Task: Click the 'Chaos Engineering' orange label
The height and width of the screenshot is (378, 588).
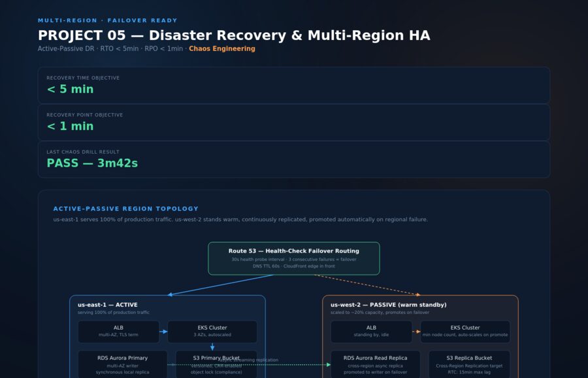Action: 222,48
